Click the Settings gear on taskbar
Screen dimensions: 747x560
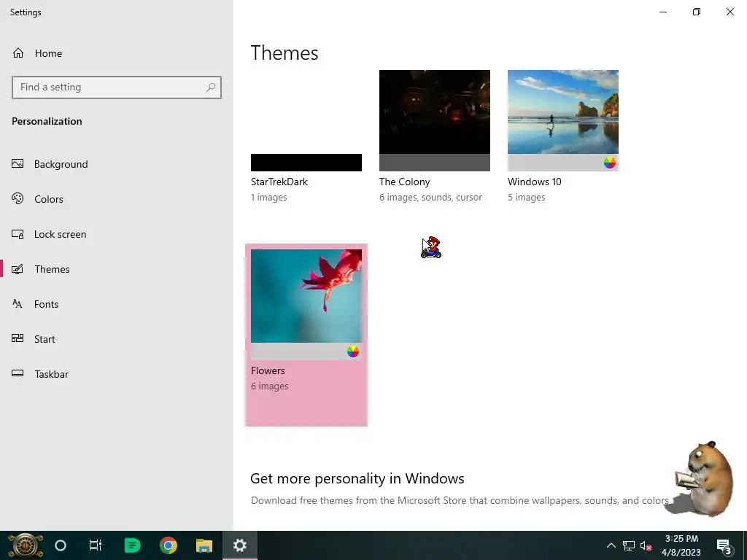click(x=239, y=545)
